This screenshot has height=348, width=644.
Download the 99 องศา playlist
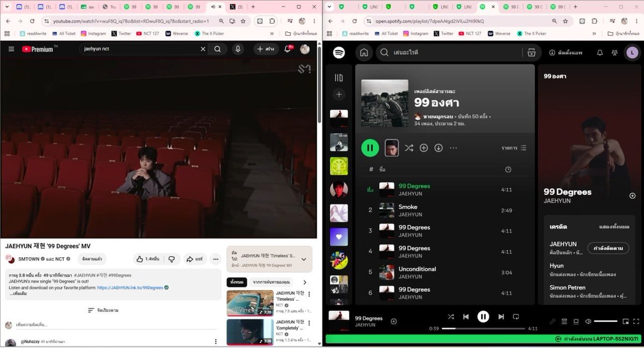(438, 148)
